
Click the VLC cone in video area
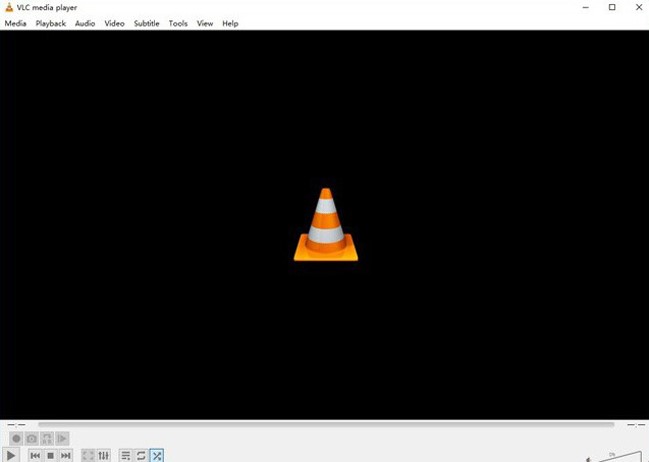[326, 225]
